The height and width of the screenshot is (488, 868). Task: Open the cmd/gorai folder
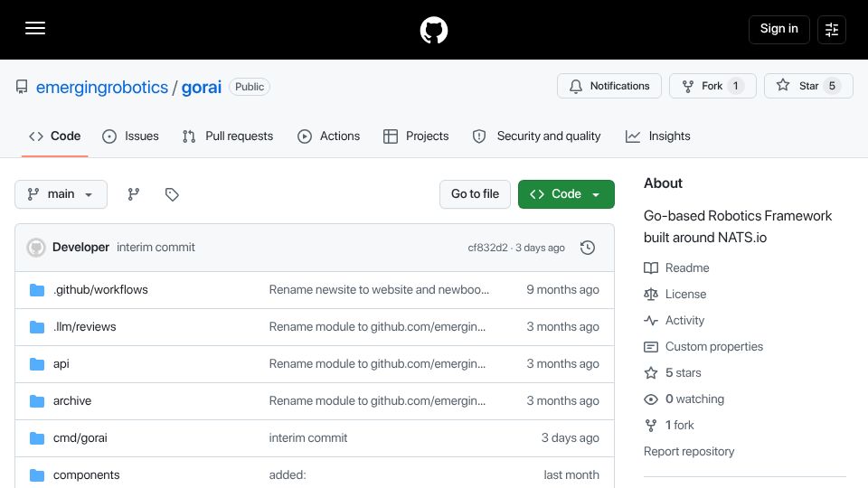(x=80, y=438)
